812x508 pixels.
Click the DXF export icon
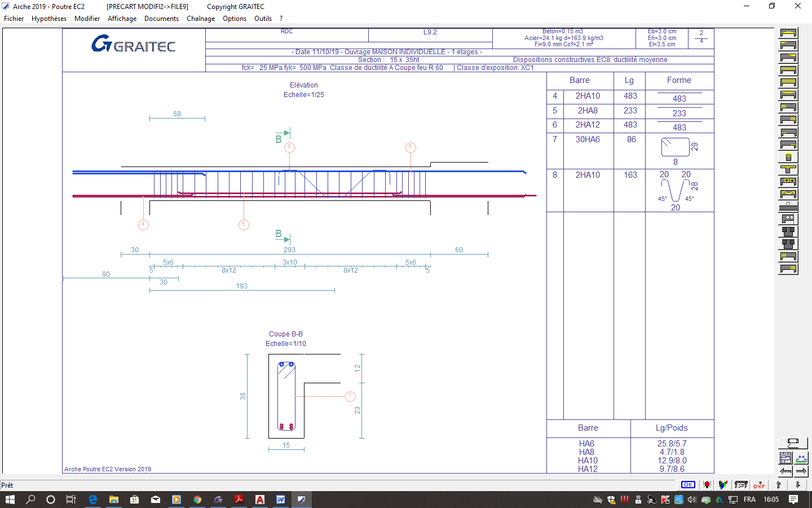pyautogui.click(x=759, y=485)
